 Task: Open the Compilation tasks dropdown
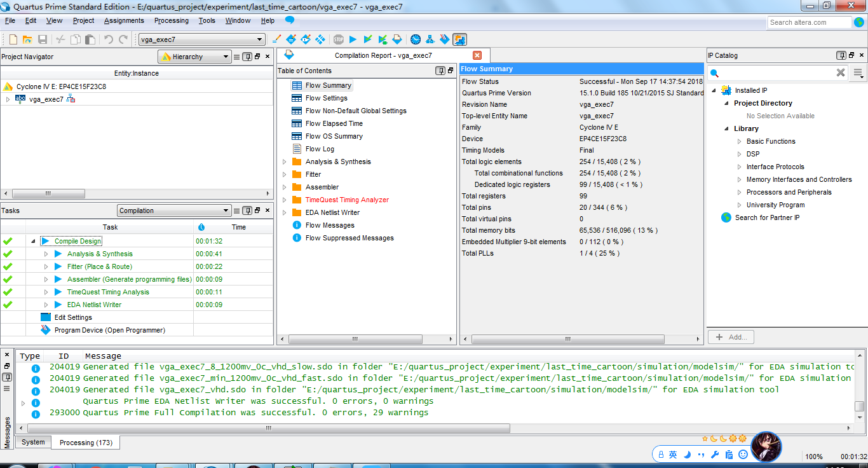(174, 210)
